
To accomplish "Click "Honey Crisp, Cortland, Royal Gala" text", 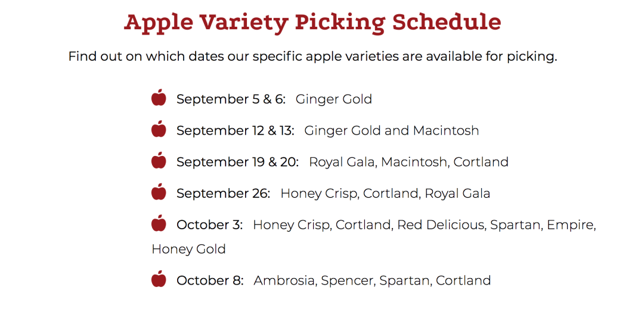I will tap(385, 194).
